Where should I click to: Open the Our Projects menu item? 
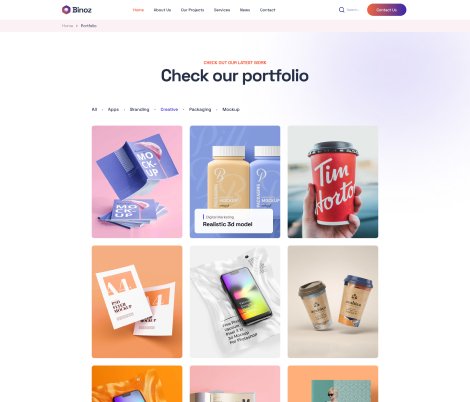(192, 10)
